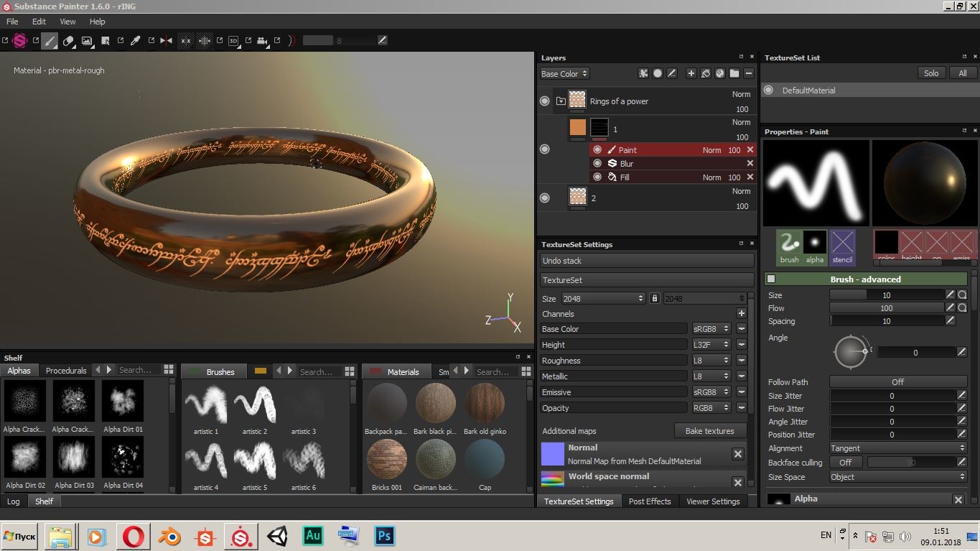This screenshot has height=551, width=980.
Task: Click the brush Size slider
Action: 887,295
